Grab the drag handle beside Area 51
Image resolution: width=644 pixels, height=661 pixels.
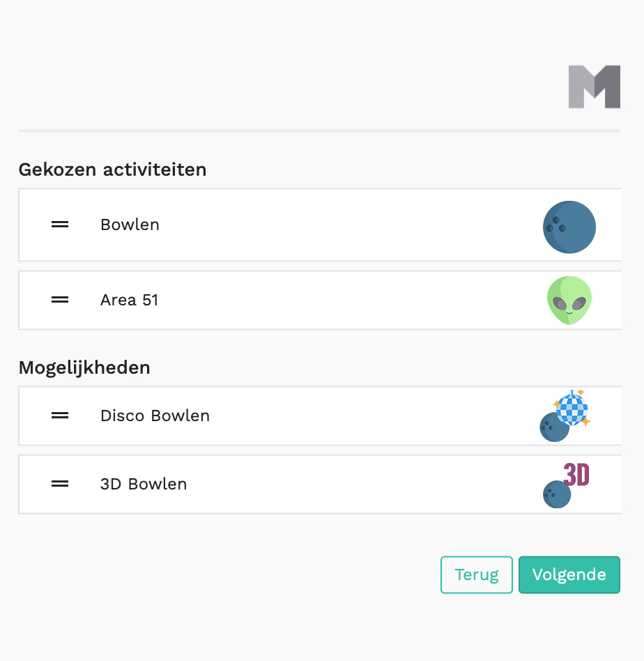(60, 300)
